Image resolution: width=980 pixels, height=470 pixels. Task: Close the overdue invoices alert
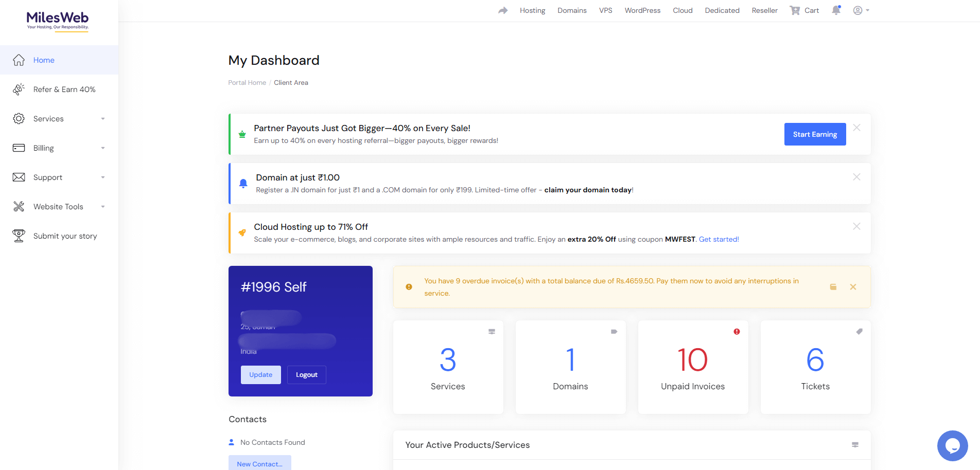click(x=853, y=287)
